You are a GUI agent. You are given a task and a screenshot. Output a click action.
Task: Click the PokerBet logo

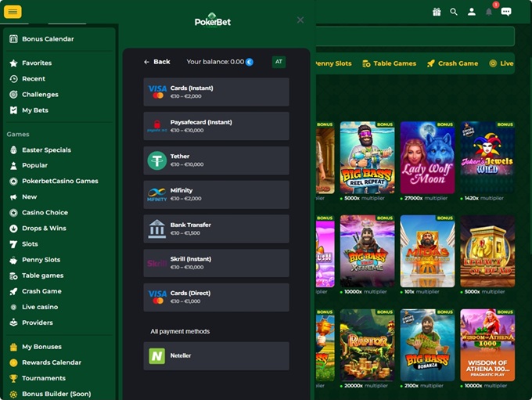[213, 20]
